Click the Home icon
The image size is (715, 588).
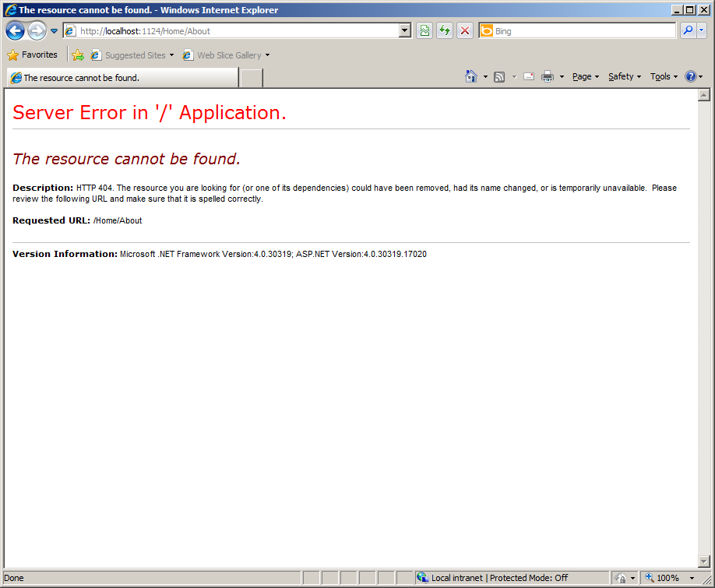click(471, 76)
